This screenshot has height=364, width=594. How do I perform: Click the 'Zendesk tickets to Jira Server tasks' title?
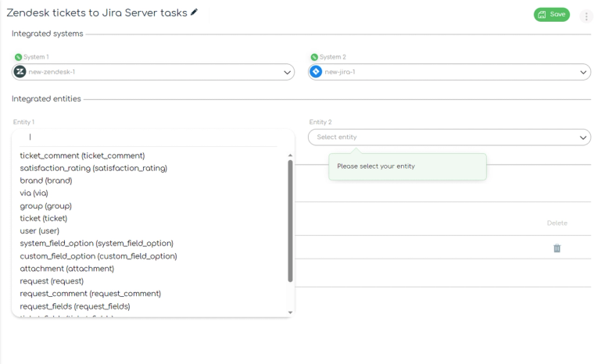(x=97, y=12)
